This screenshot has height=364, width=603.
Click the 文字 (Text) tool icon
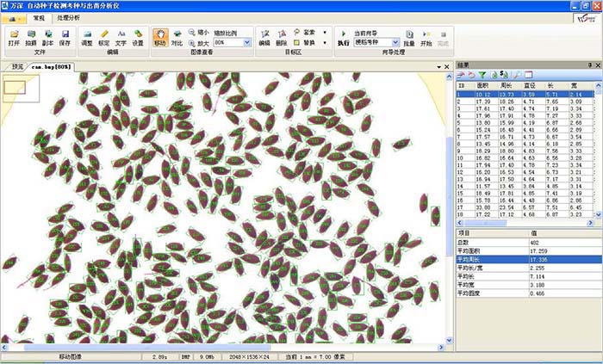click(x=121, y=37)
